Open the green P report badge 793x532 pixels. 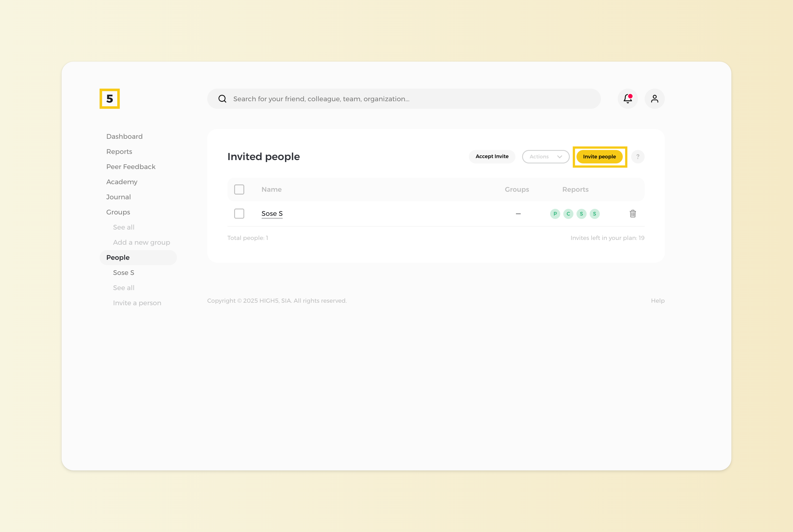pyautogui.click(x=555, y=214)
